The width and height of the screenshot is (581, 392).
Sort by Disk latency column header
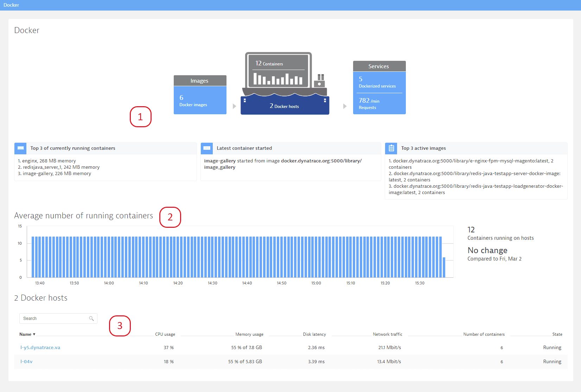pyautogui.click(x=314, y=334)
